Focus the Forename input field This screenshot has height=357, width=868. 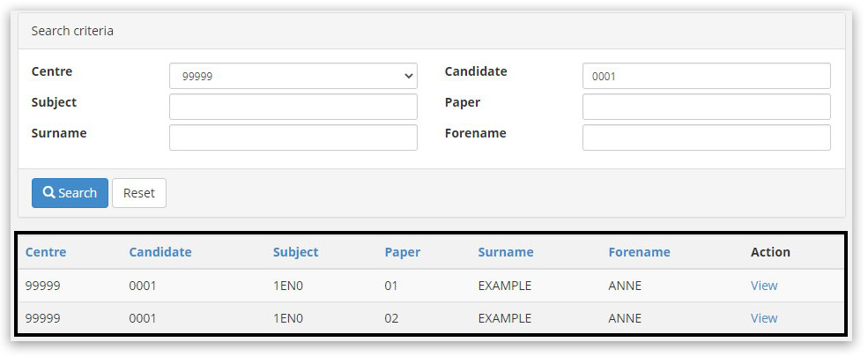(706, 138)
